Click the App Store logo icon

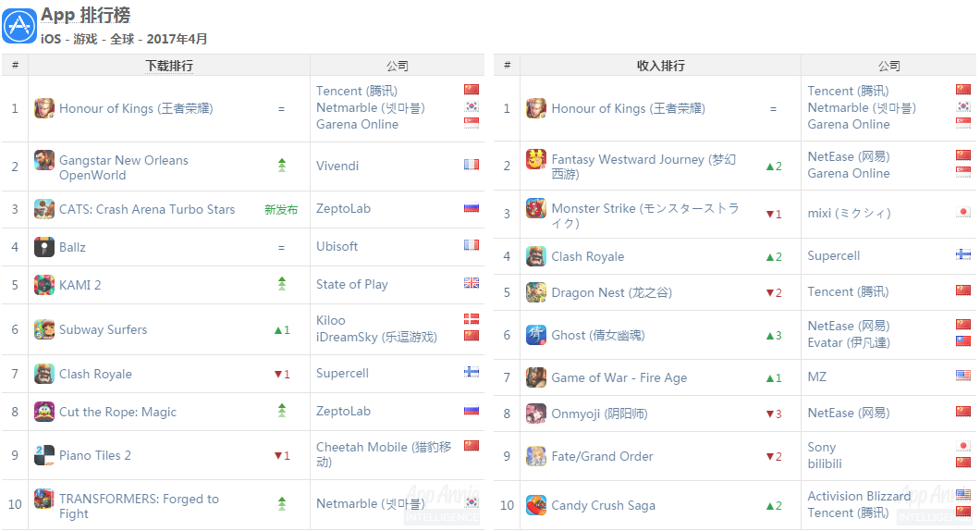click(x=19, y=26)
